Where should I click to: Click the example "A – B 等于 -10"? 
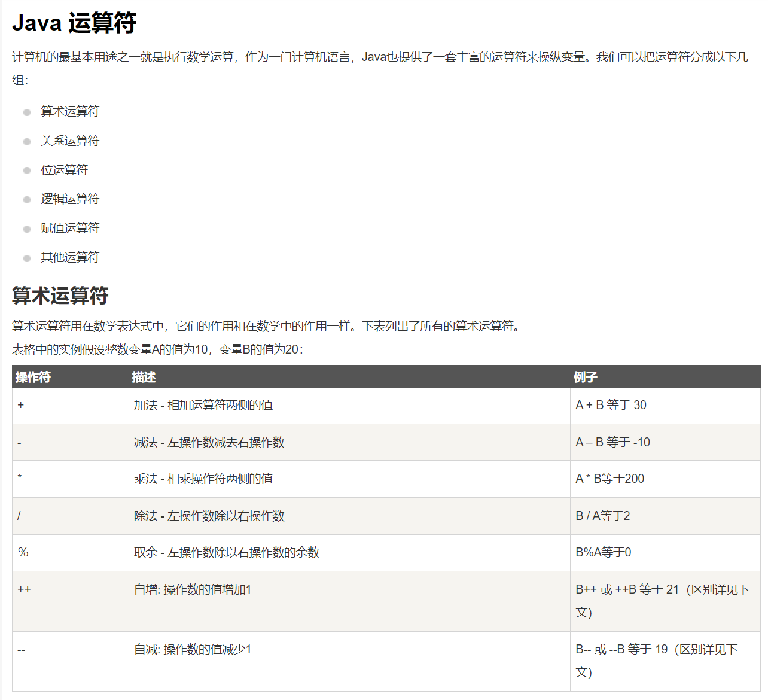click(x=612, y=442)
